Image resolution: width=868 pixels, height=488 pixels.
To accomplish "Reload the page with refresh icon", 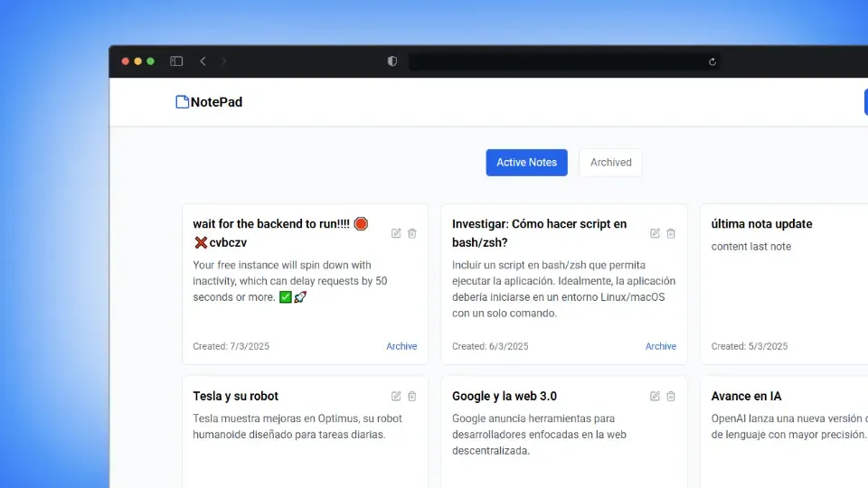I will pyautogui.click(x=712, y=61).
